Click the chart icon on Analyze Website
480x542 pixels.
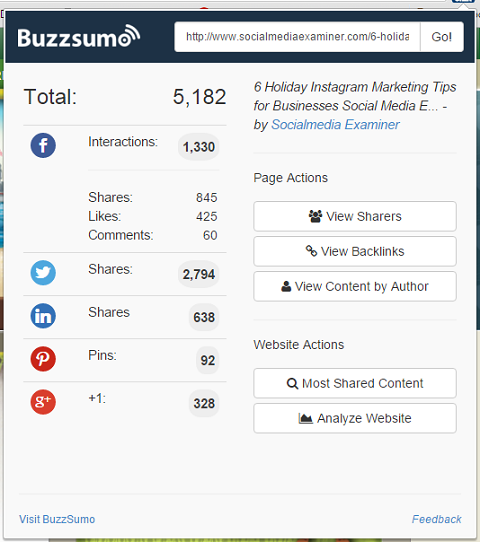[x=305, y=418]
